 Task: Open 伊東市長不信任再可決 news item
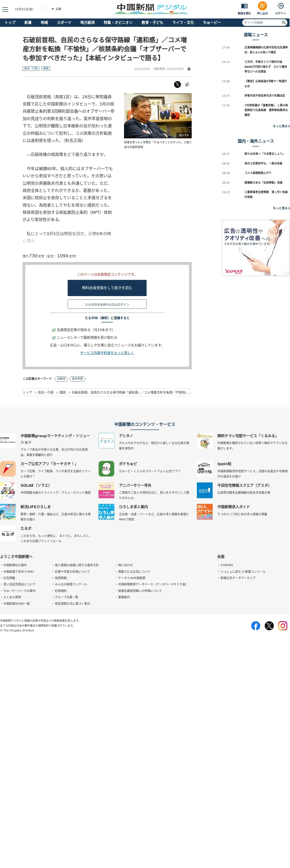265,96
